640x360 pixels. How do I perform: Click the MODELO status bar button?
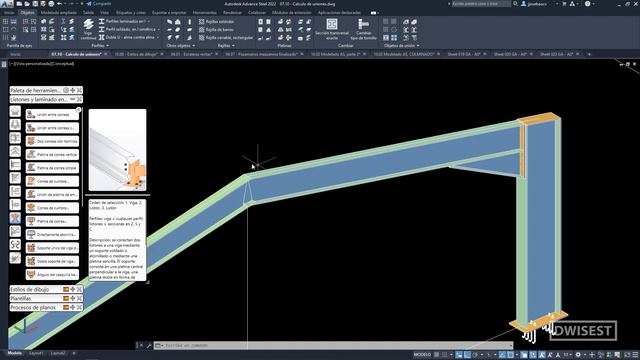pyautogui.click(x=422, y=354)
